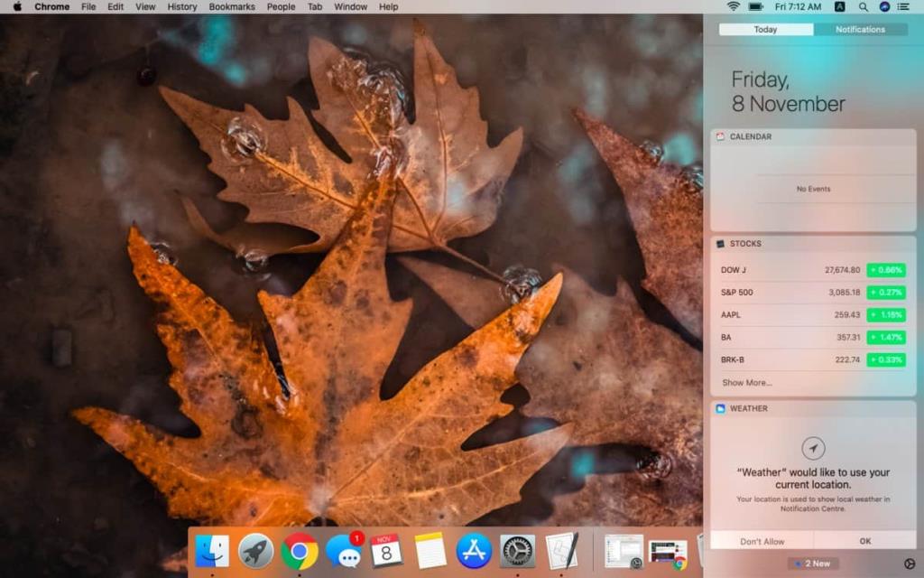Click OK to allow Weather location access
Viewport: 924px width, 578px height.
tap(864, 540)
